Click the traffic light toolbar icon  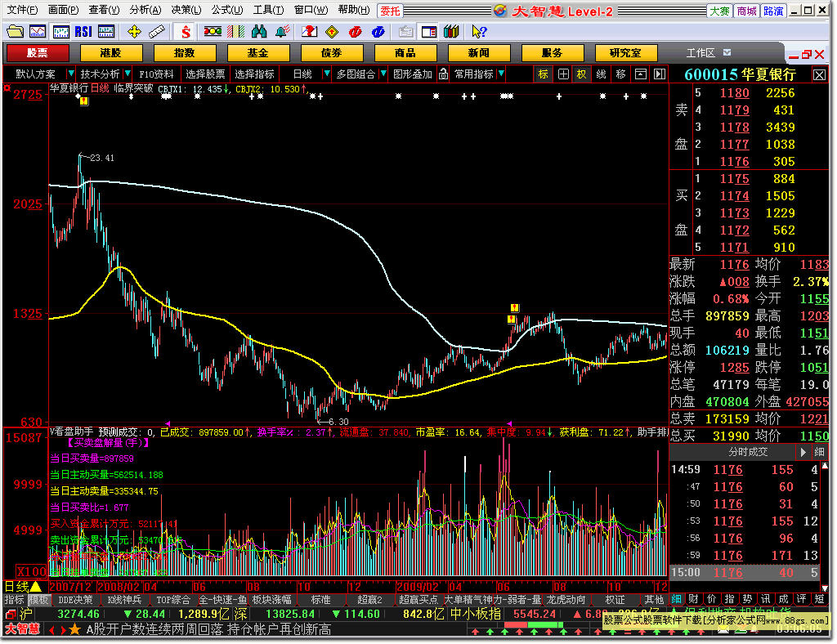click(x=213, y=32)
